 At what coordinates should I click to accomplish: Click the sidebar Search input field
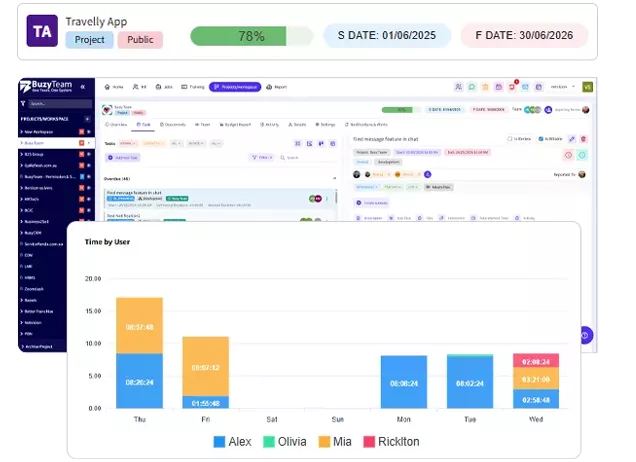(x=60, y=104)
